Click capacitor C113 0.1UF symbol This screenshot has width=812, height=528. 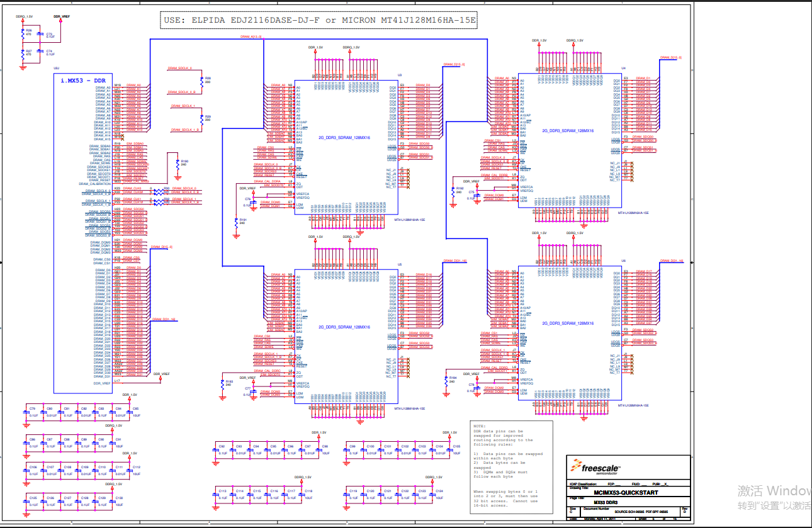tap(216, 494)
